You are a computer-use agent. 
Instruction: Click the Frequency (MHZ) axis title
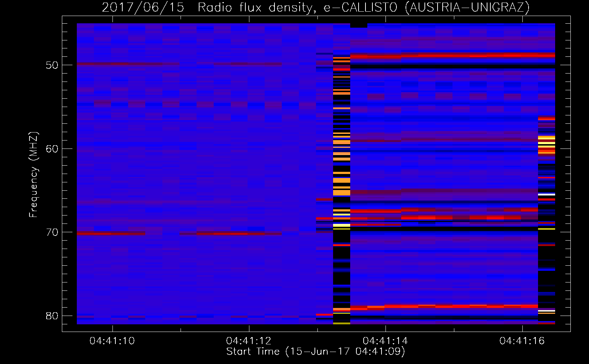(x=33, y=175)
